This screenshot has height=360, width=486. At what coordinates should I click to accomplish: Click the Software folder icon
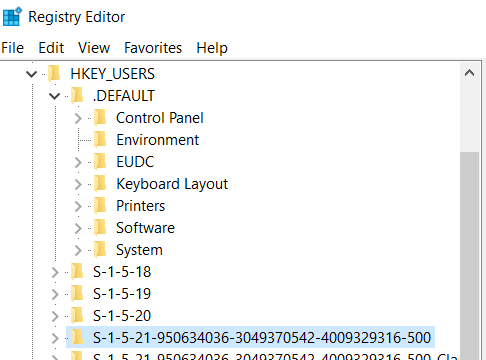tap(100, 227)
